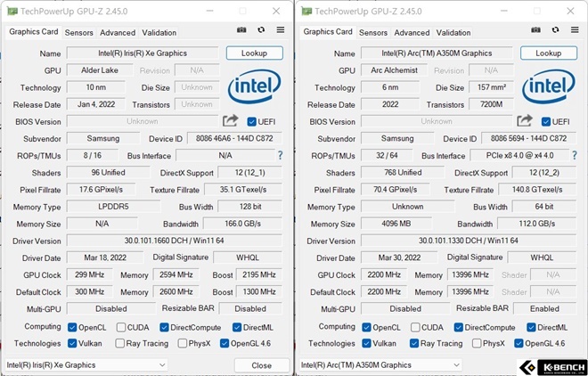Click Boost value 2195 MHz

tap(259, 274)
